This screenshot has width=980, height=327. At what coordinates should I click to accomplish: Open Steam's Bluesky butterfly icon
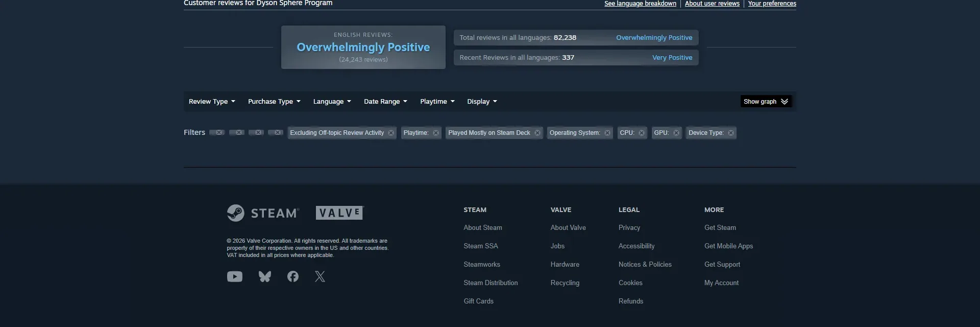coord(264,276)
